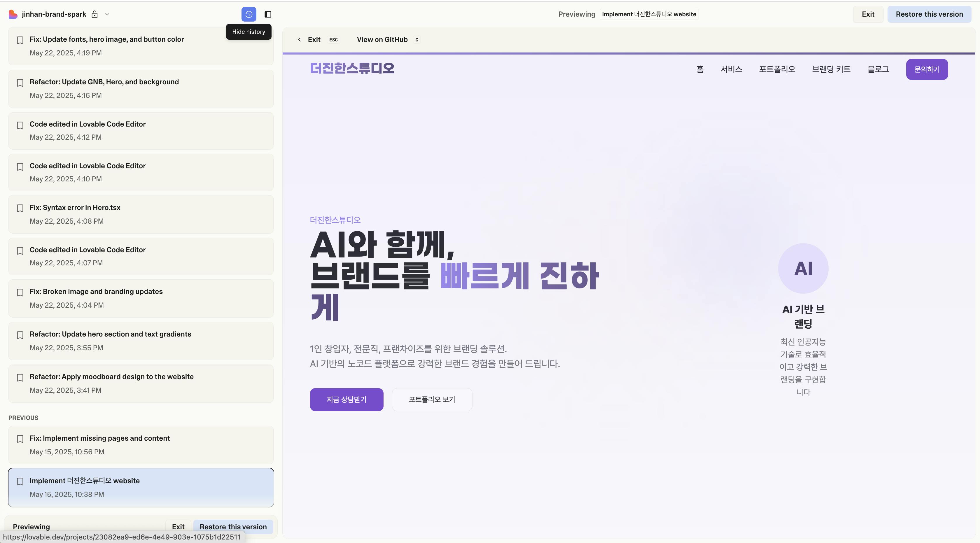This screenshot has height=543, width=980.
Task: Click the 포트폴리오 보기 outlined button
Action: [432, 400]
